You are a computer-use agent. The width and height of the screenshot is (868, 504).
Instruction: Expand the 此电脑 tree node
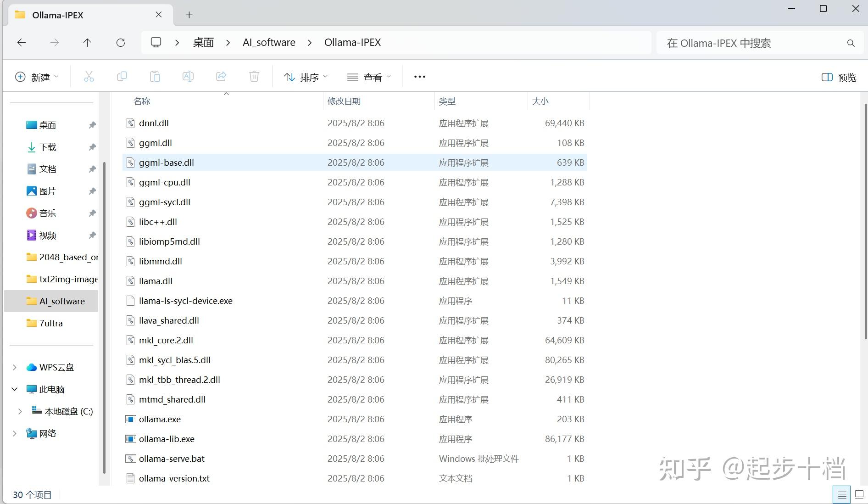coord(15,389)
